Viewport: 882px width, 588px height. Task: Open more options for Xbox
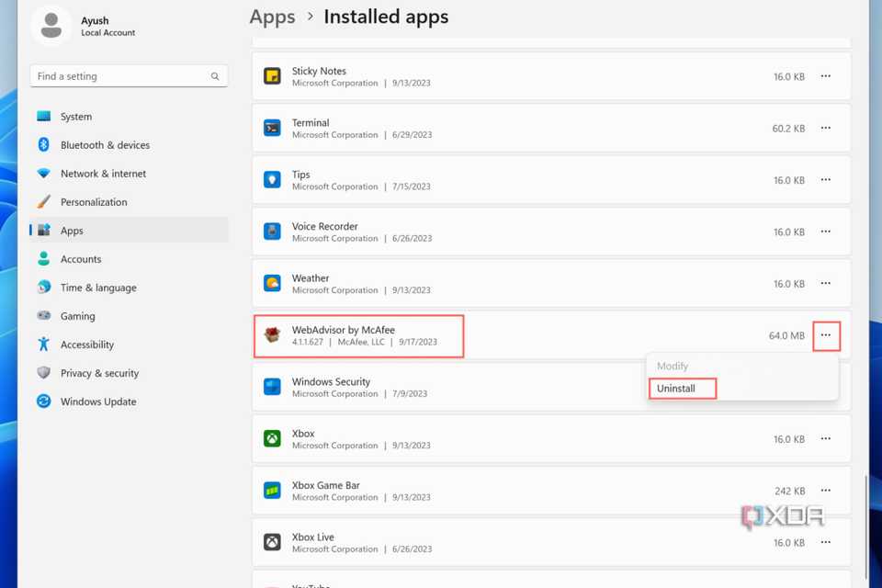pyautogui.click(x=825, y=438)
